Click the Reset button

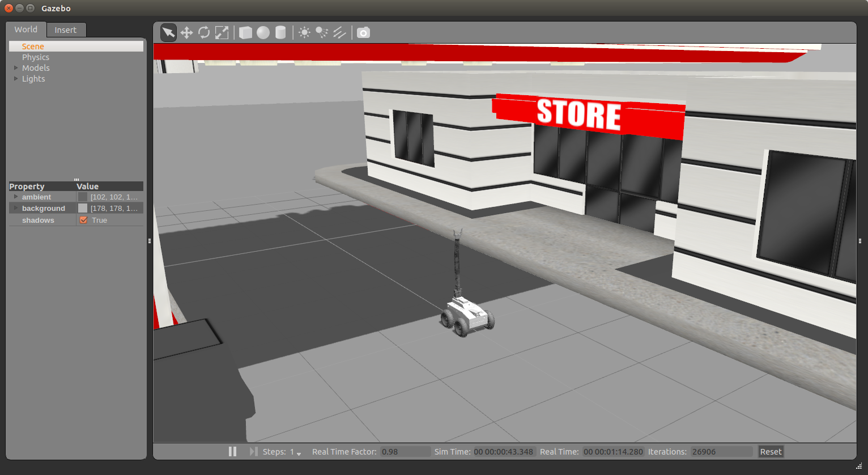[x=771, y=452]
